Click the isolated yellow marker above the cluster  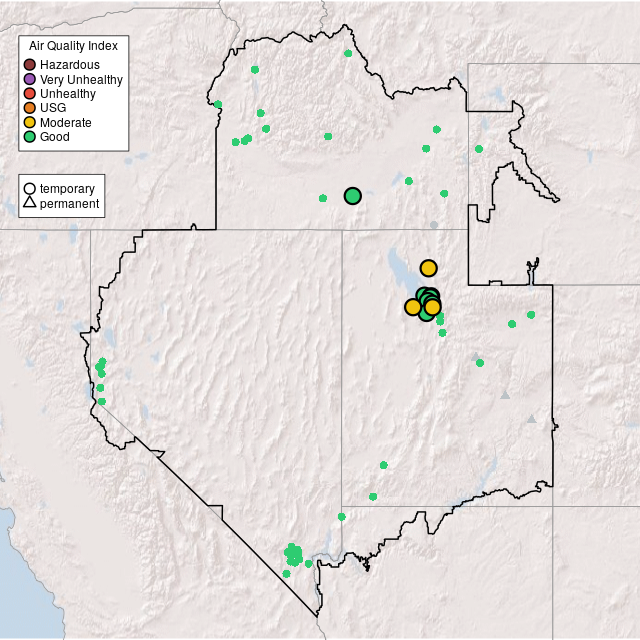[x=428, y=268]
